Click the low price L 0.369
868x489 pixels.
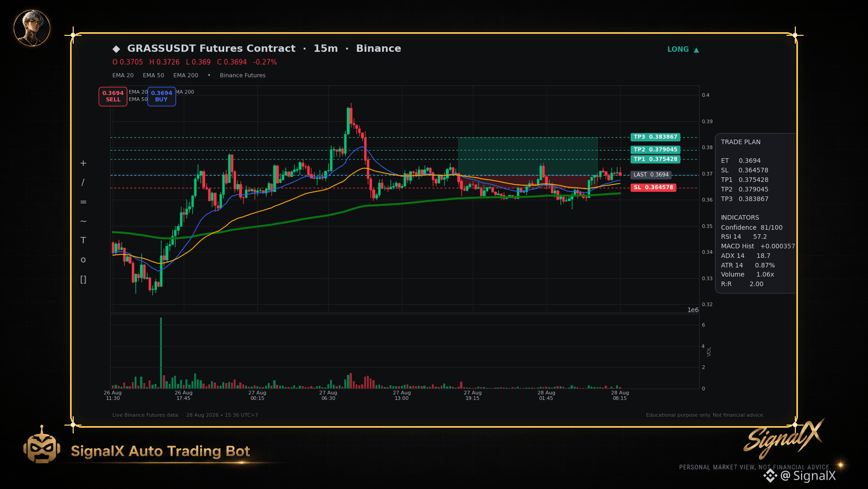198,62
